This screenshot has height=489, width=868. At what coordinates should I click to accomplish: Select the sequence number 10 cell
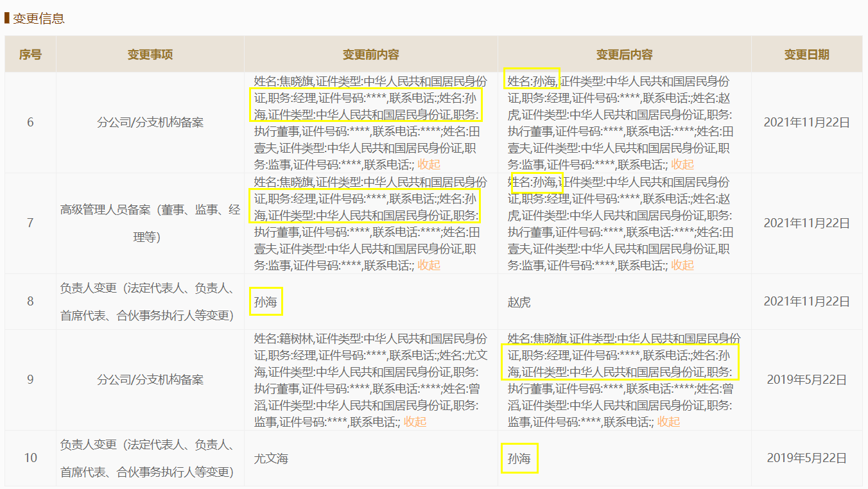click(30, 458)
